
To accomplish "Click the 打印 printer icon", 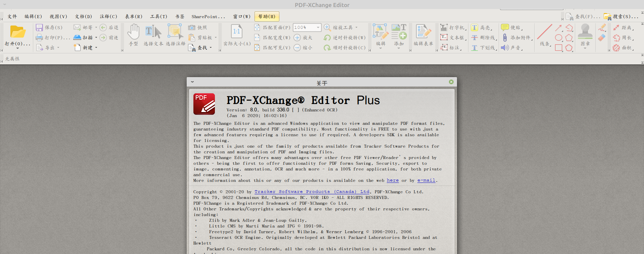I will [x=39, y=38].
